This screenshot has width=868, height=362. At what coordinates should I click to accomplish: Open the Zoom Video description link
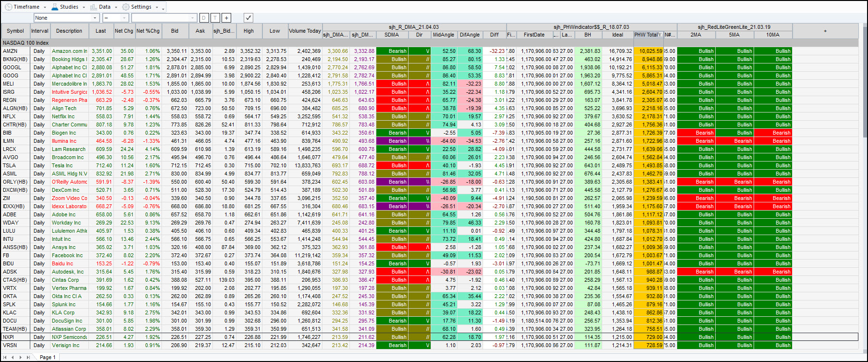pyautogui.click(x=70, y=198)
